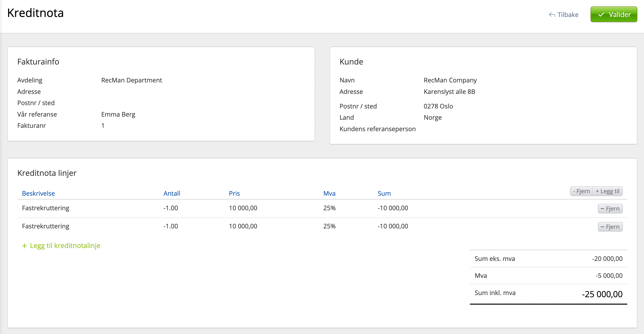Image resolution: width=644 pixels, height=334 pixels.
Task: Click the checkmark icon on the Valider button
Action: 601,15
